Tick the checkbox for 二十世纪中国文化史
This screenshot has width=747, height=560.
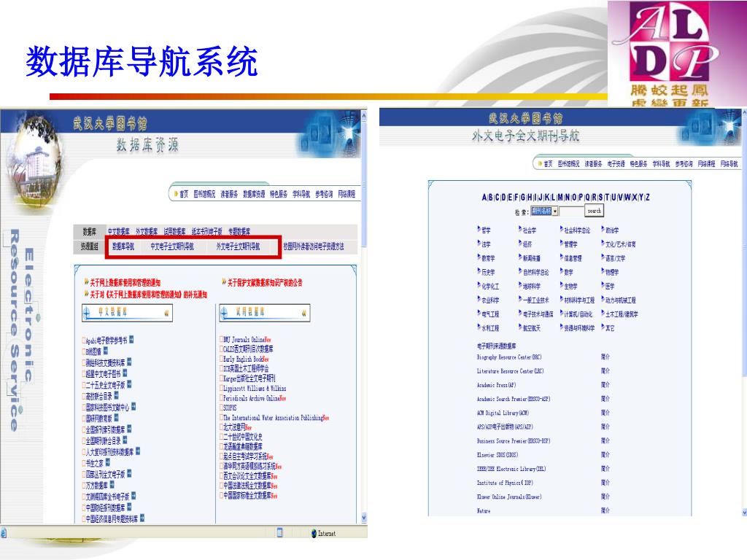(222, 436)
